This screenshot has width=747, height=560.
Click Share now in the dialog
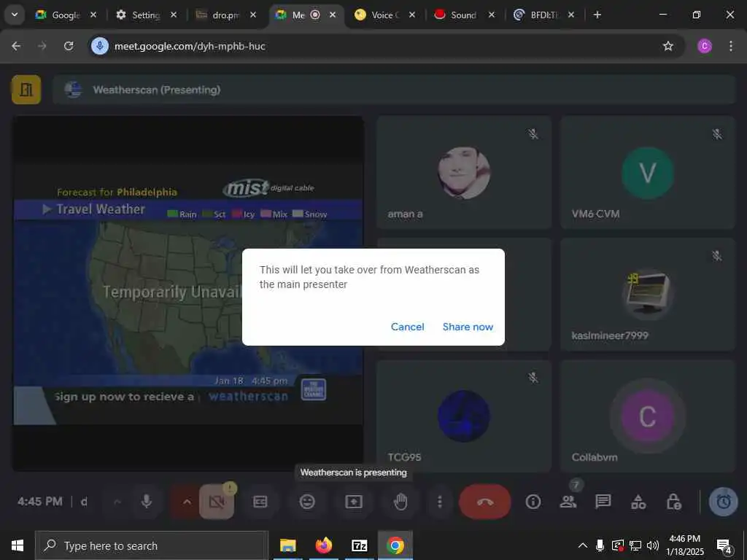click(x=468, y=327)
